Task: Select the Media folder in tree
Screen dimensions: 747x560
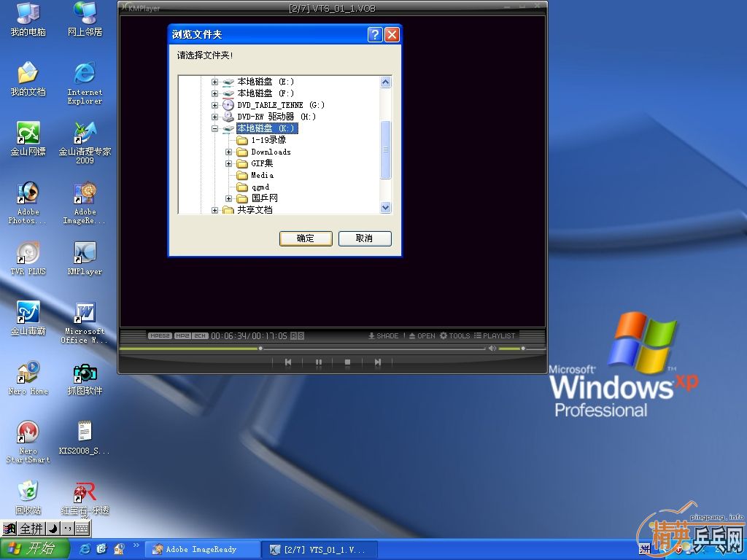Action: [255, 175]
